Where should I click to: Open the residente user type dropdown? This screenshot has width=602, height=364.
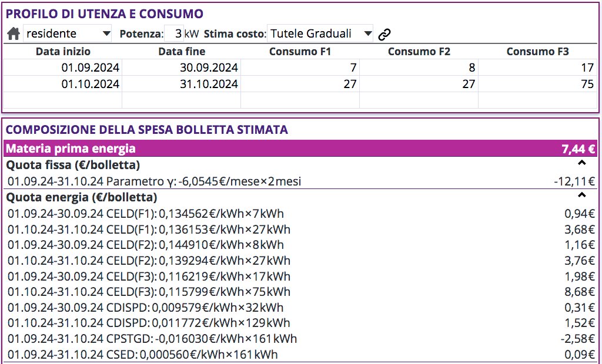click(68, 34)
